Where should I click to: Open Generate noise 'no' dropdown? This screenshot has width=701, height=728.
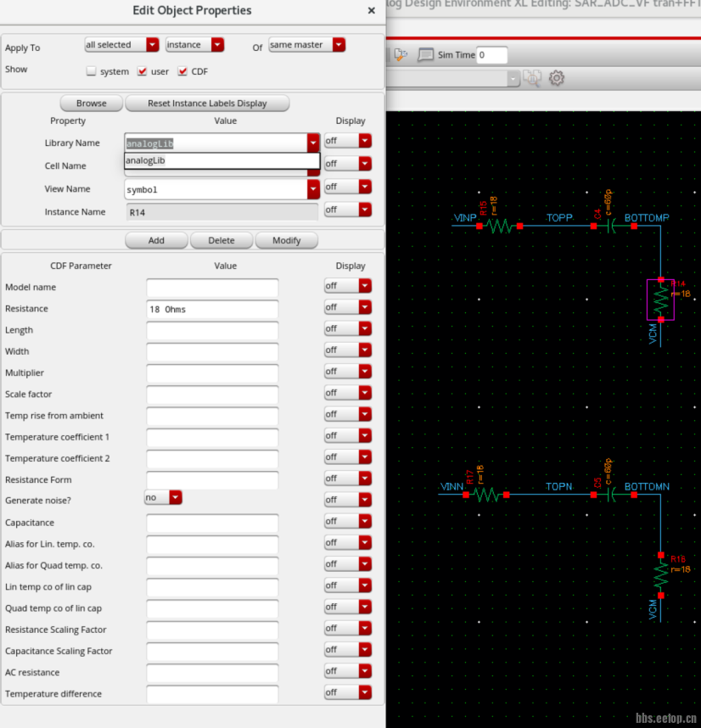point(163,497)
